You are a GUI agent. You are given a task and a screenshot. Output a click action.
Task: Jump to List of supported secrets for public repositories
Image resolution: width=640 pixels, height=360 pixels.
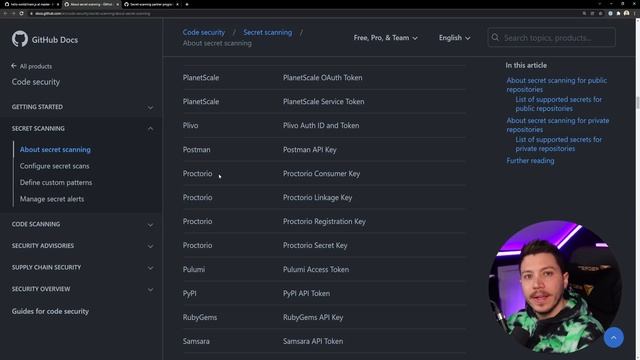pyautogui.click(x=558, y=104)
